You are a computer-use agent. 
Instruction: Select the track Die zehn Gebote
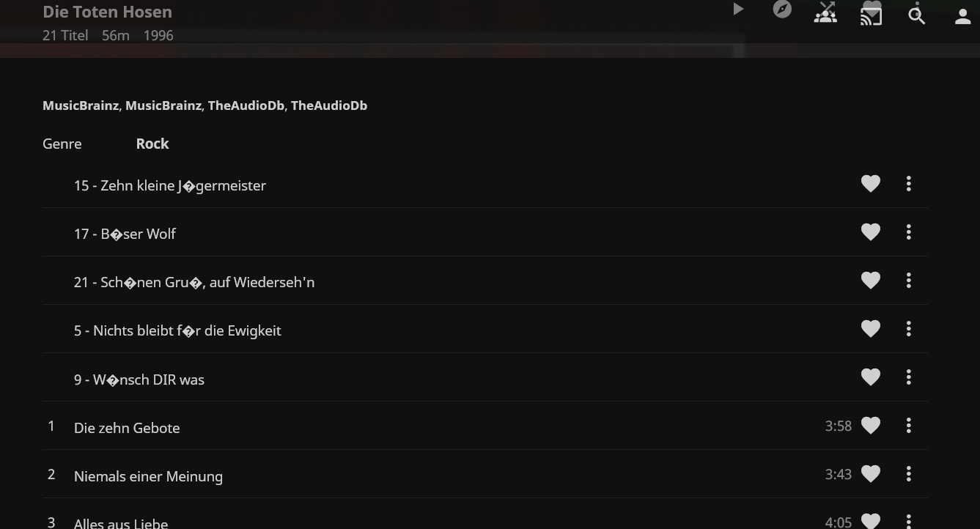(x=127, y=428)
